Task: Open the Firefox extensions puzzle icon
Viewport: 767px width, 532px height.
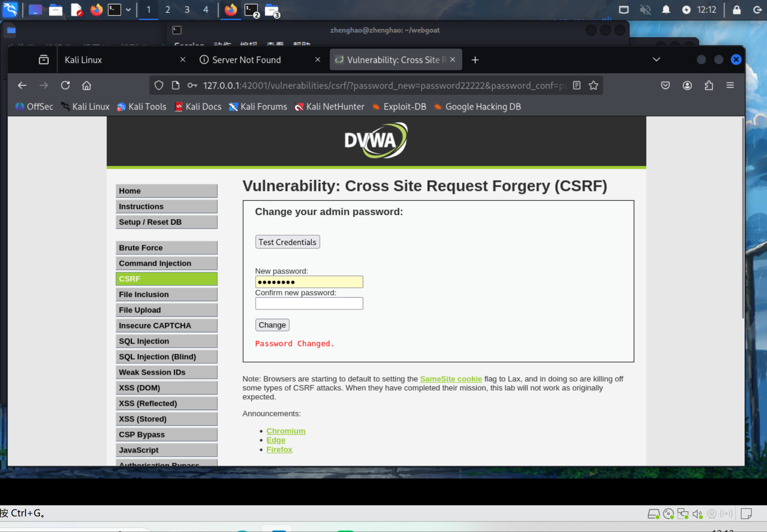Action: click(x=709, y=85)
